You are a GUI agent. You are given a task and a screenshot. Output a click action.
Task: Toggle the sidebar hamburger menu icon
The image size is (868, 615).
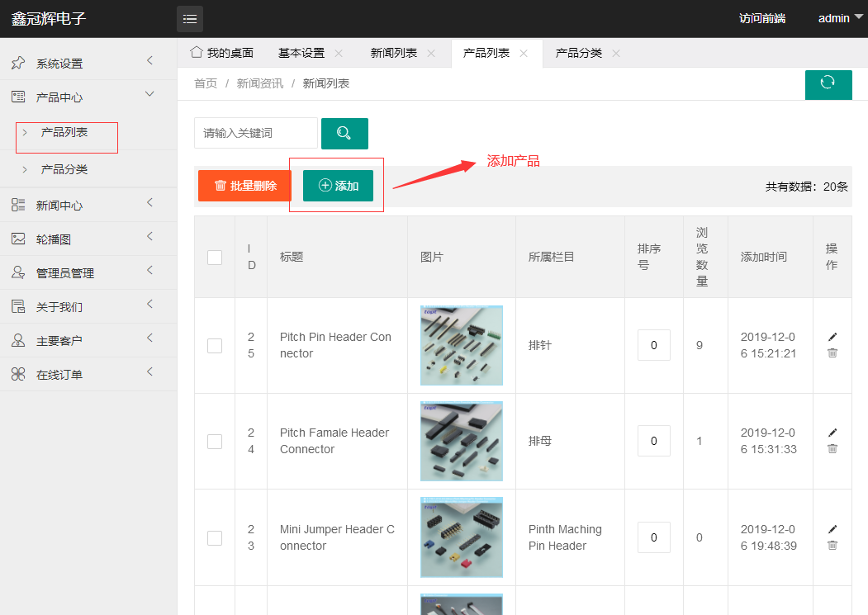pyautogui.click(x=190, y=18)
